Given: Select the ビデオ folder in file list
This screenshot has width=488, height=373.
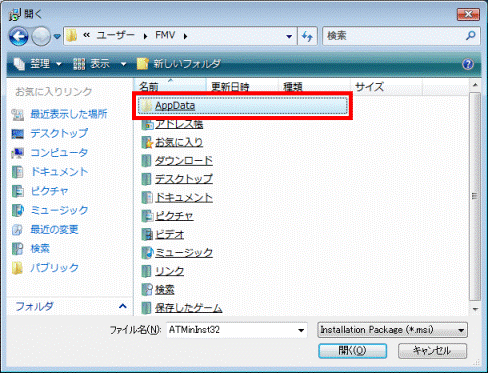Looking at the screenshot, I should [x=169, y=235].
